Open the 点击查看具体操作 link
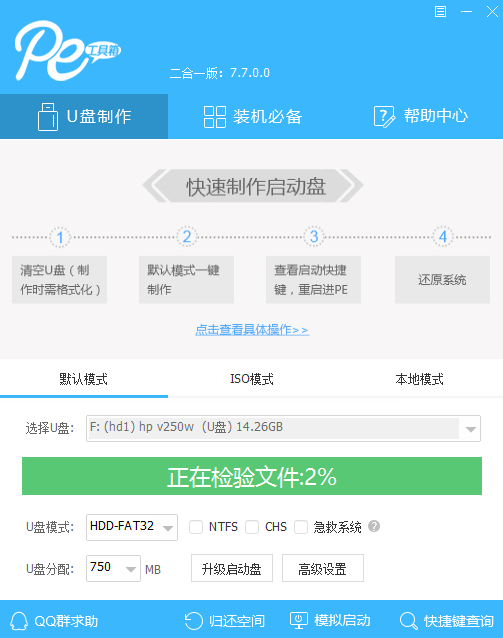Viewport: 503px width, 638px height. click(x=252, y=330)
